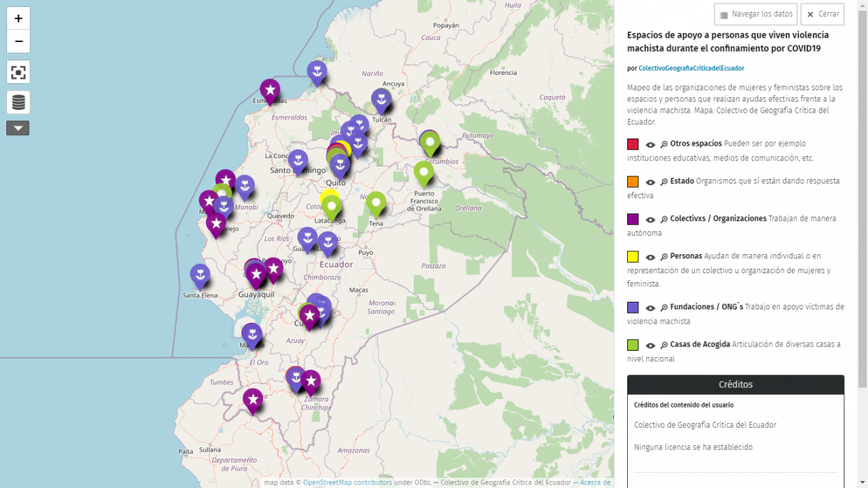
Task: Click the yellow Personas color swatch
Action: [633, 256]
